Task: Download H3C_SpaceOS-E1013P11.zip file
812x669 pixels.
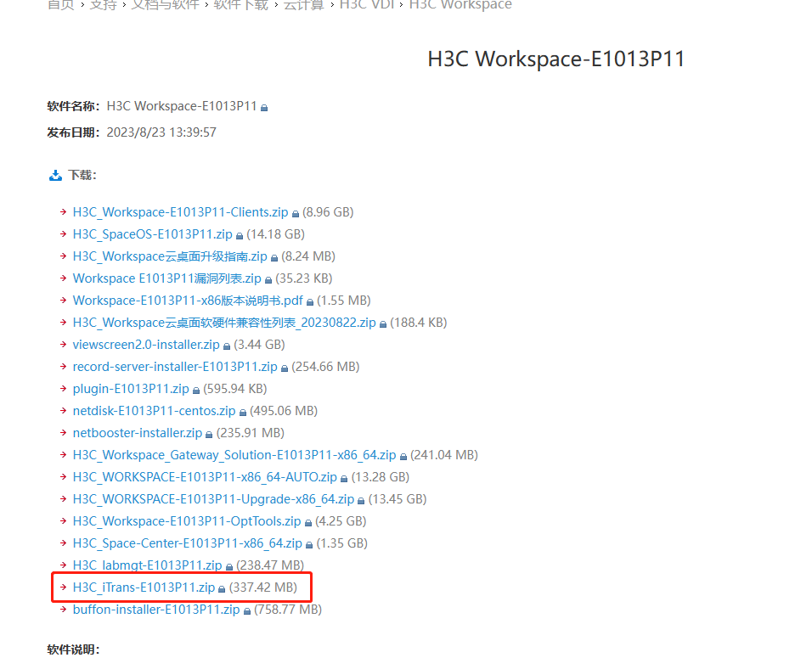Action: pos(152,234)
